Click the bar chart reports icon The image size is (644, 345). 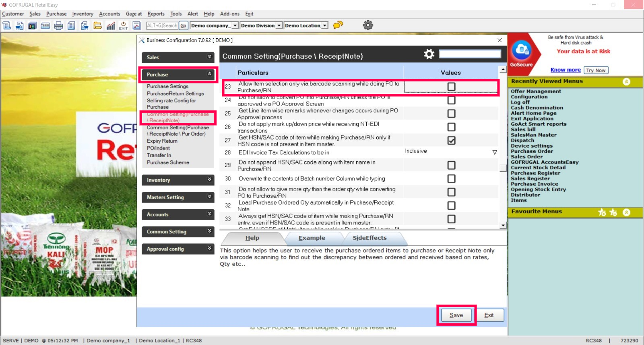[x=111, y=26]
